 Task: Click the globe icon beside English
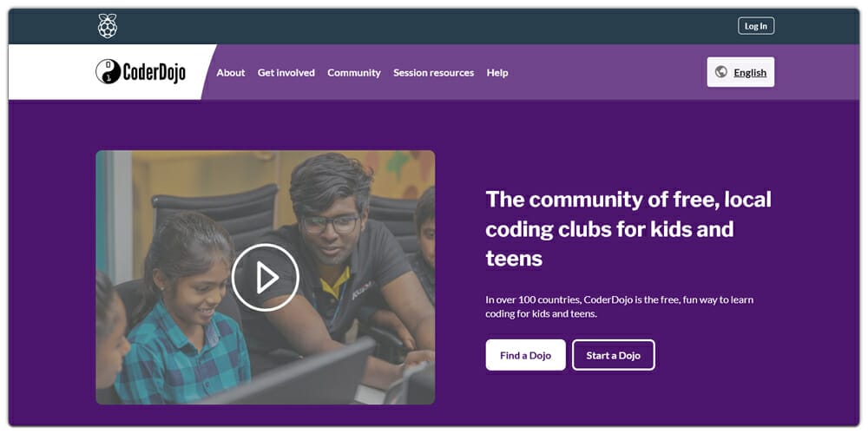tap(720, 72)
